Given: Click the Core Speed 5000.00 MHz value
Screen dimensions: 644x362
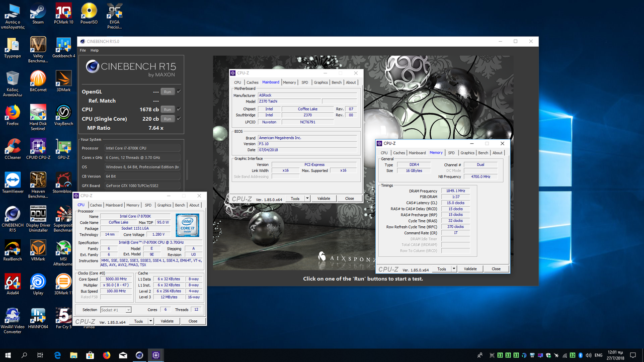Looking at the screenshot, I should coord(116,279).
